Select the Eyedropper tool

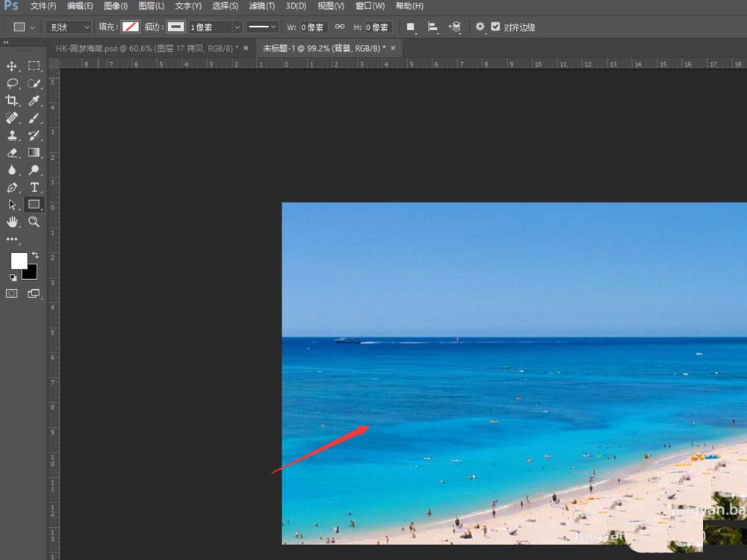tap(34, 101)
